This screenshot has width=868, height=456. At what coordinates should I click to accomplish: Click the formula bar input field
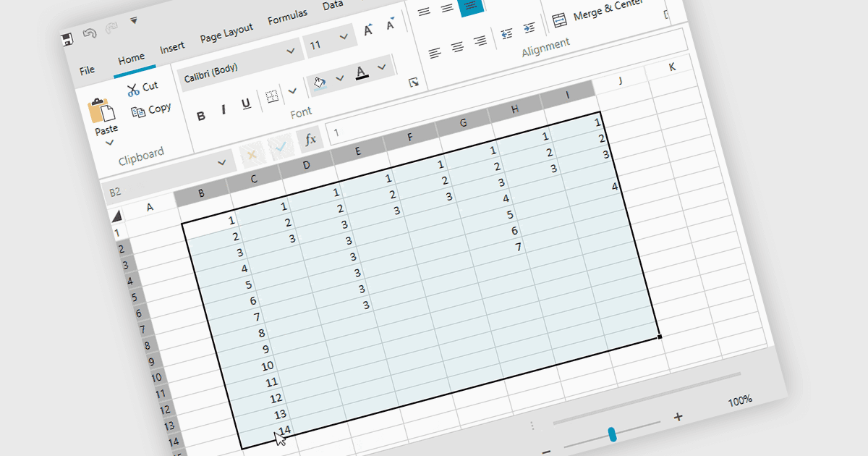coord(506,88)
